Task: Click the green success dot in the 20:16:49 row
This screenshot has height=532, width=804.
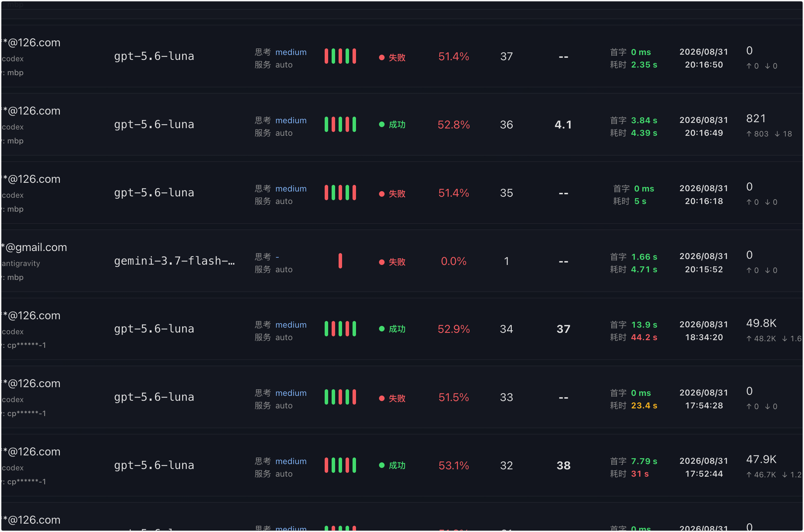Action: [382, 124]
